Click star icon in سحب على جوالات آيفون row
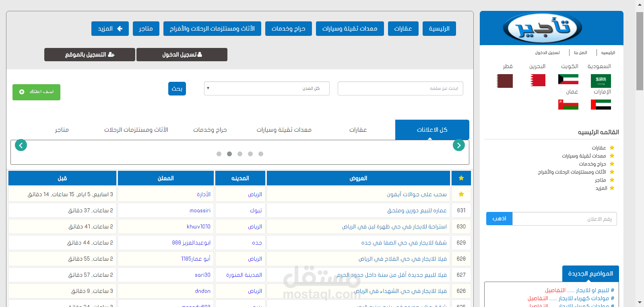Screen dimensions: 644x307 point(461,194)
